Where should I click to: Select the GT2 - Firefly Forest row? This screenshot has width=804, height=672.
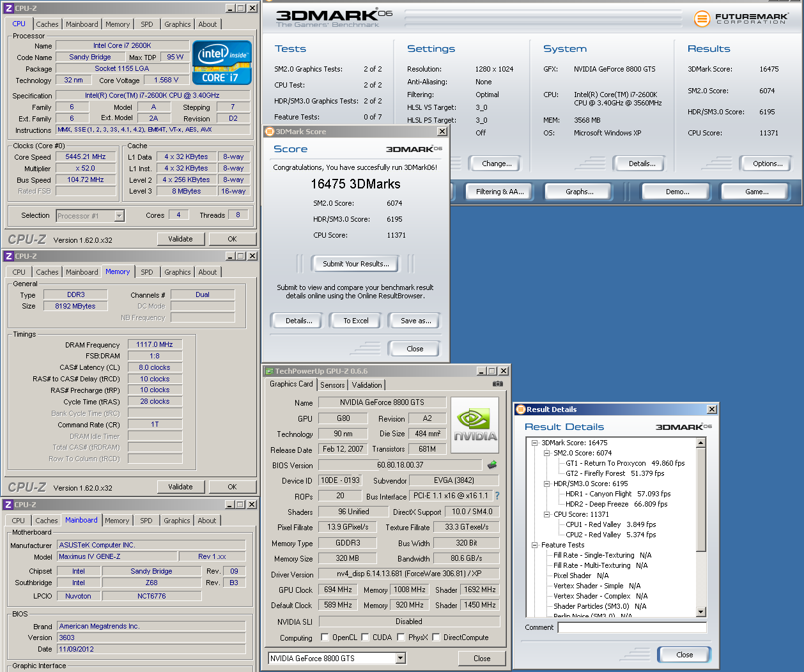pyautogui.click(x=615, y=473)
